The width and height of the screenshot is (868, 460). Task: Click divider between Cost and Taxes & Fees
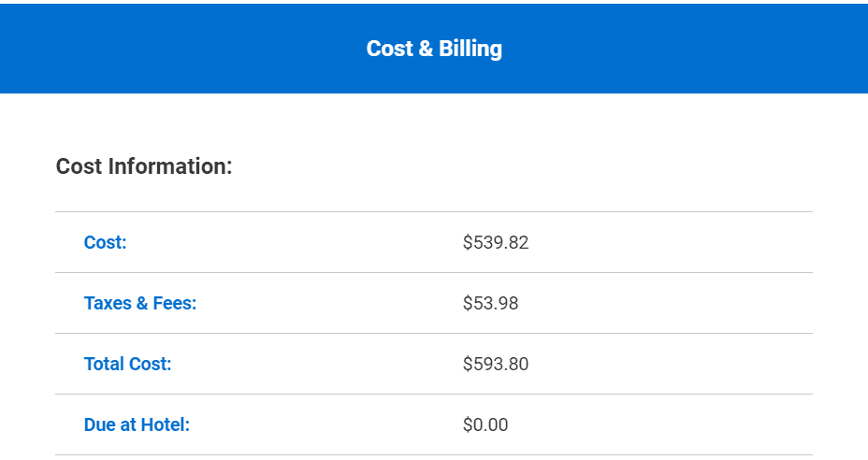(x=434, y=273)
